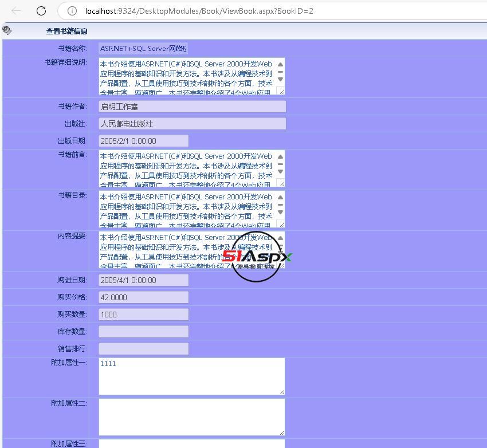
Task: Click the empty 附加属性二 text area
Action: click(x=191, y=417)
